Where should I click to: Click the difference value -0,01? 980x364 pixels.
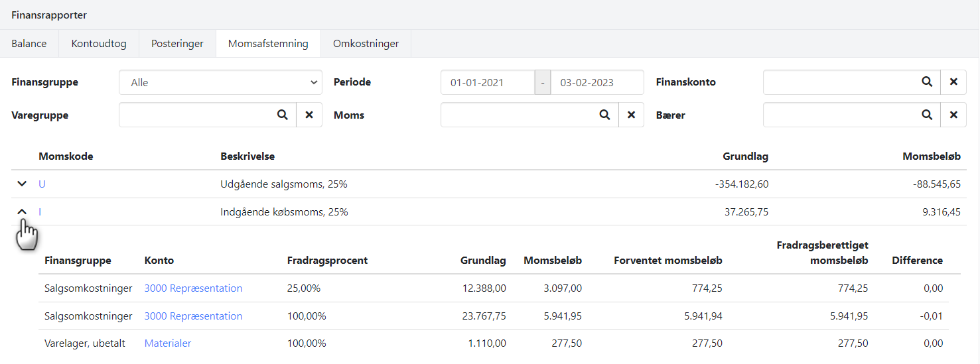point(932,316)
